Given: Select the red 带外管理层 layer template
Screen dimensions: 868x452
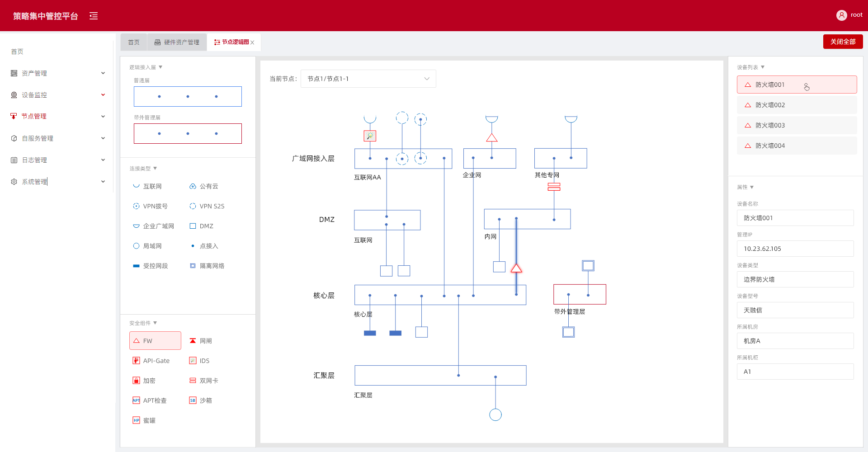Looking at the screenshot, I should pos(188,134).
